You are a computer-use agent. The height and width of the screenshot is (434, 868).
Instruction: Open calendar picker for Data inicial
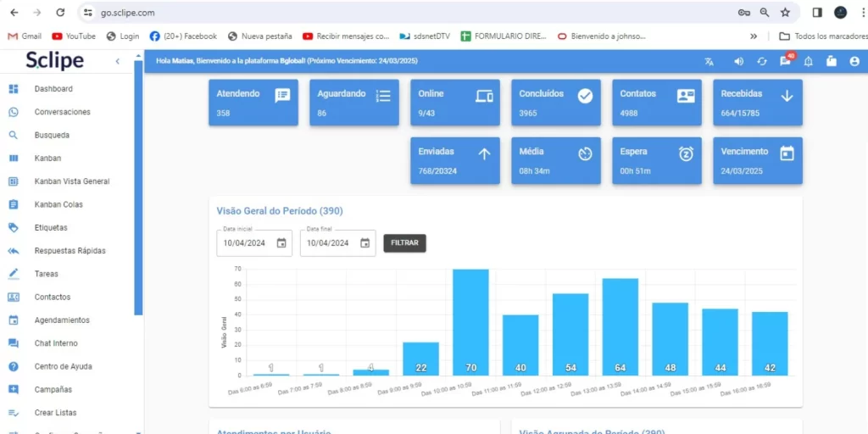(281, 243)
